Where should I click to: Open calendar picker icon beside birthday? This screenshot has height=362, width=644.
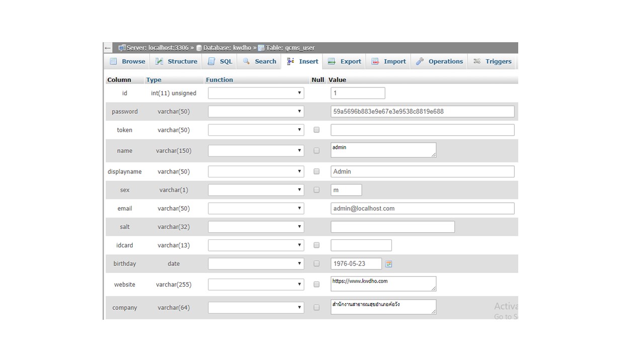[388, 264]
